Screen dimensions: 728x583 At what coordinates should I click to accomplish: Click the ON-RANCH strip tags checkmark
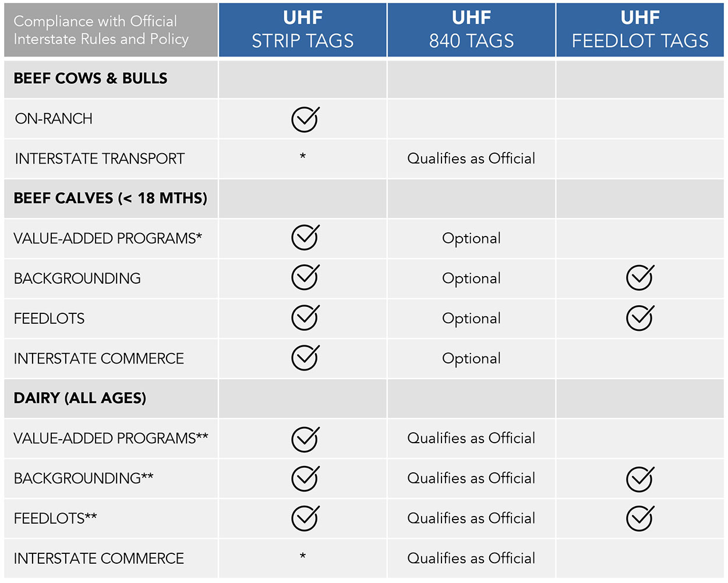click(x=305, y=119)
